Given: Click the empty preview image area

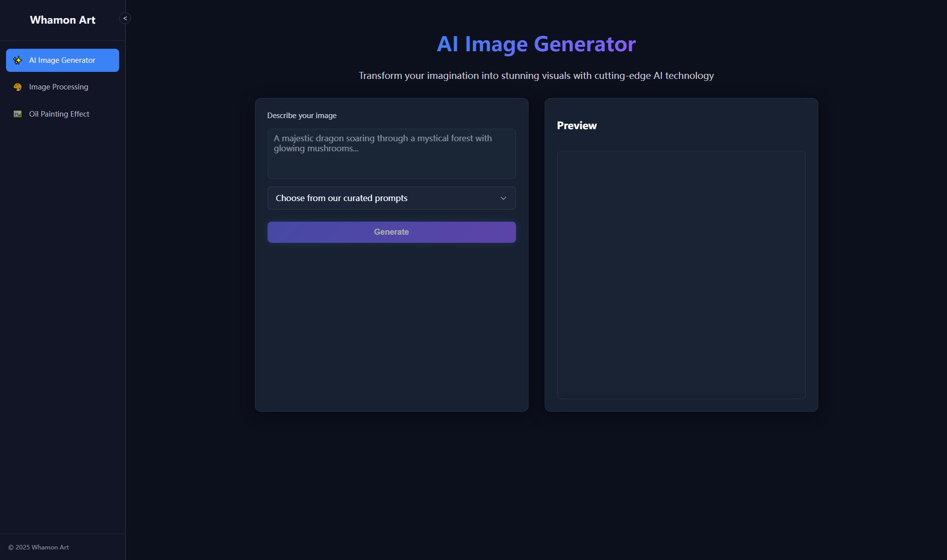Looking at the screenshot, I should (681, 274).
